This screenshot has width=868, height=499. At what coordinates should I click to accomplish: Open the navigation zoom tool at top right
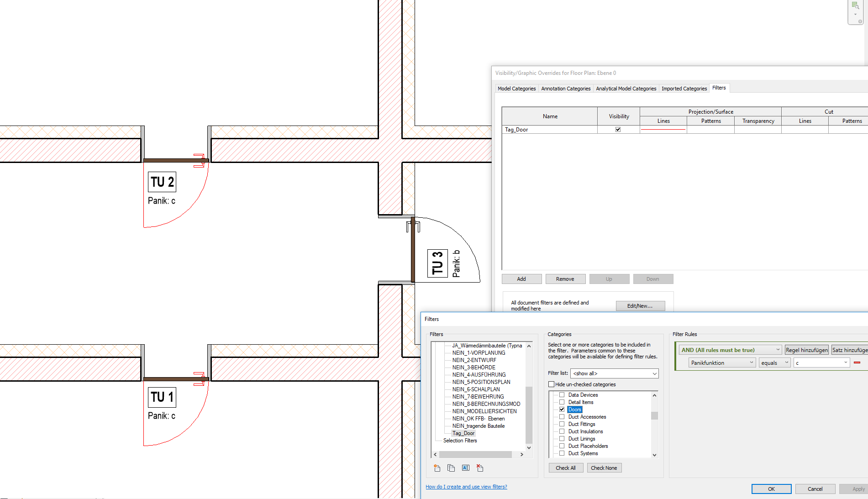[854, 6]
